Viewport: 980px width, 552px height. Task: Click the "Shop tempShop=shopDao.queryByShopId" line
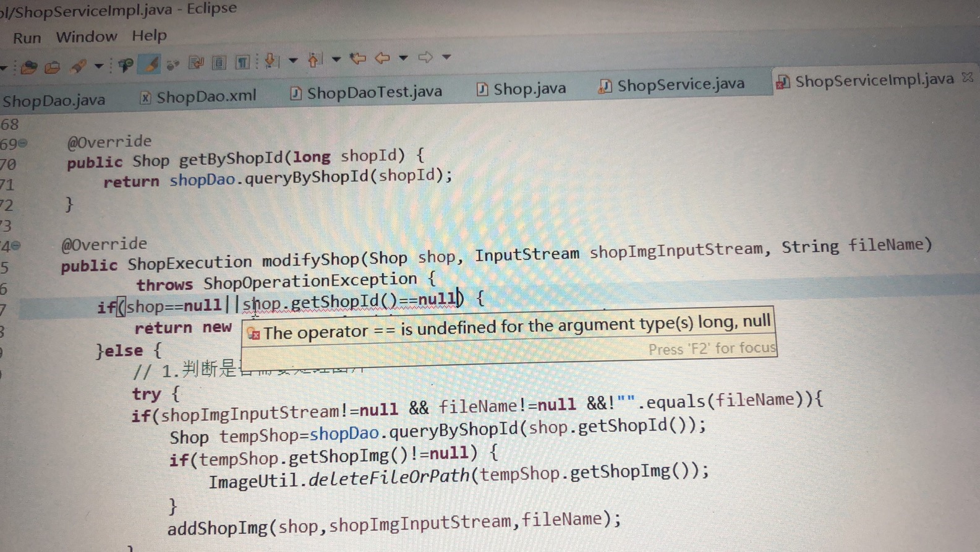coord(437,430)
